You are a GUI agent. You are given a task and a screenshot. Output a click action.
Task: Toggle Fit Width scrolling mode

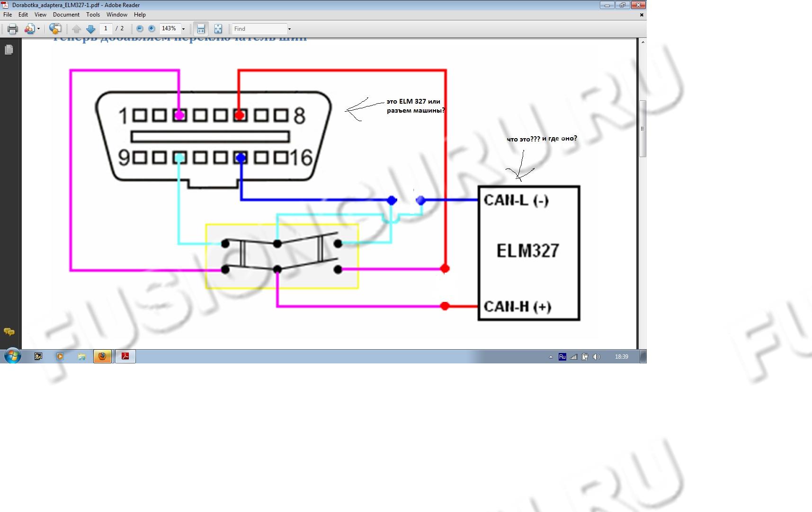[201, 29]
